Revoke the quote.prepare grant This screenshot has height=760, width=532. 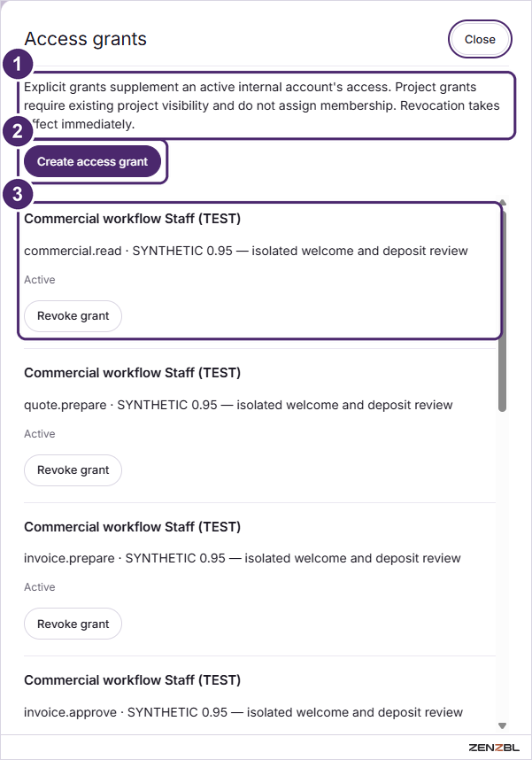pyautogui.click(x=73, y=470)
